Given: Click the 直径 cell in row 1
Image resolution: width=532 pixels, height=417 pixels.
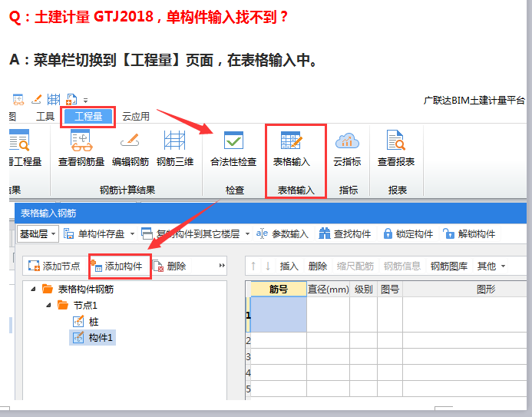Looking at the screenshot, I should [328, 315].
